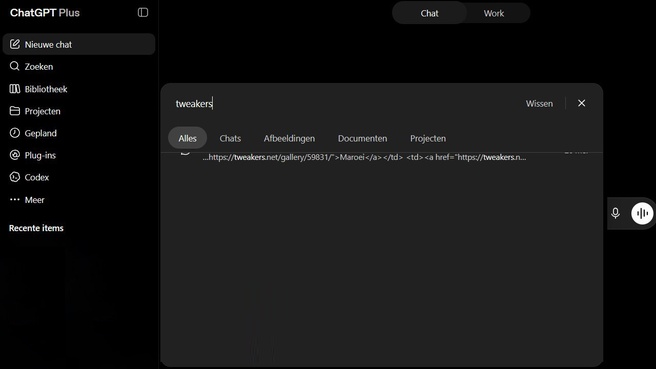656x369 pixels.
Task: Click the pencil icon beside Nieuwe chat
Action: coord(15,44)
